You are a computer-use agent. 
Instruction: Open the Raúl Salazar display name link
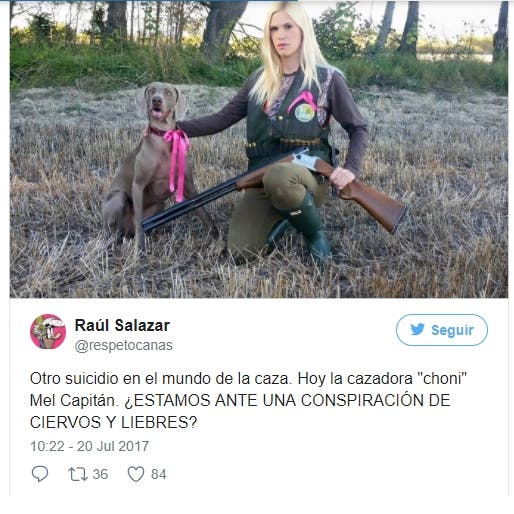click(122, 325)
